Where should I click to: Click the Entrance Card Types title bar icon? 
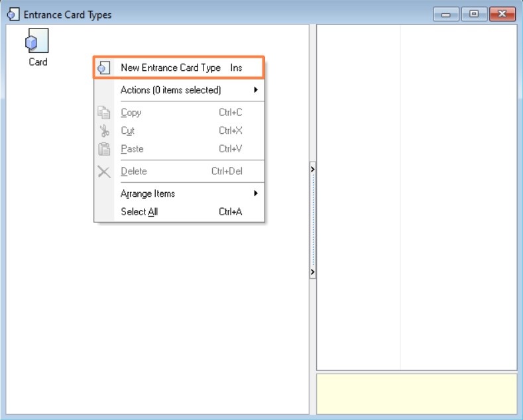click(x=13, y=14)
